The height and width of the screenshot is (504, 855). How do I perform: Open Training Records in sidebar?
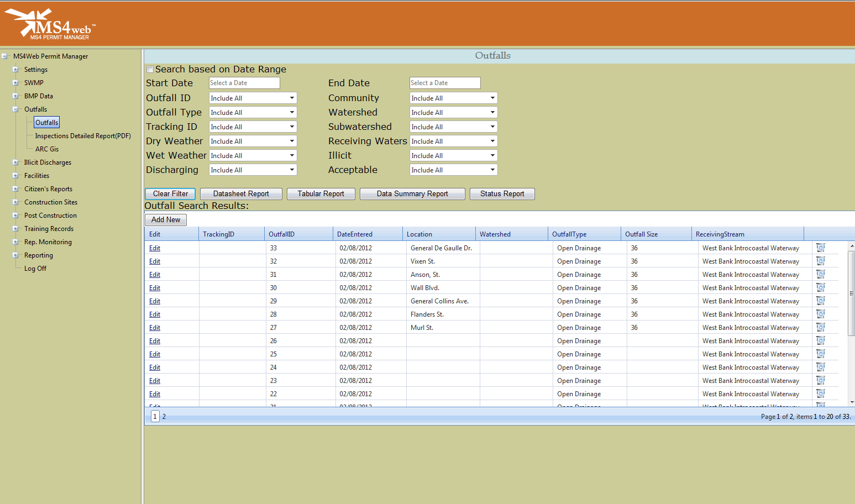click(49, 229)
